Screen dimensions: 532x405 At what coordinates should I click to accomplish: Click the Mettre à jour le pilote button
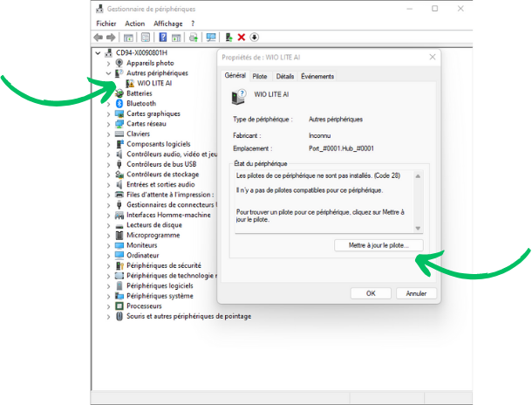(379, 245)
